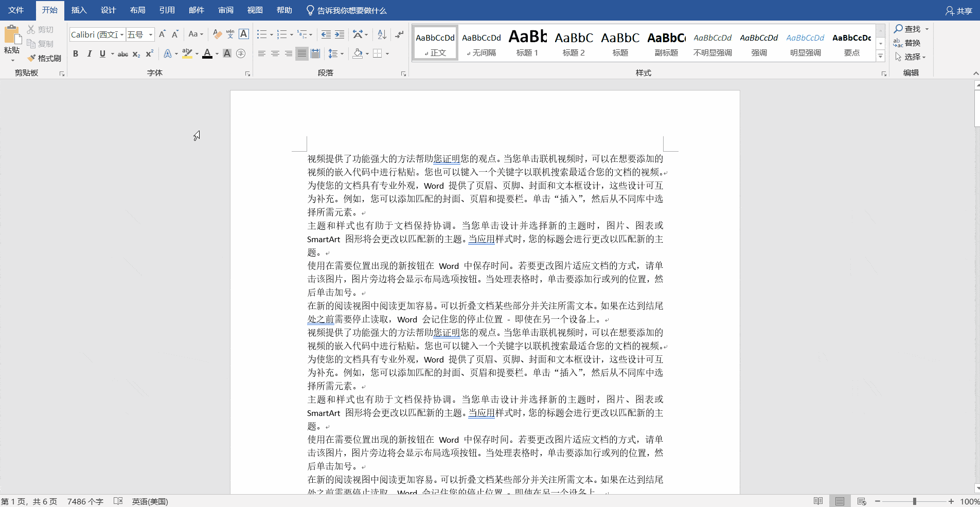Viewport: 980px width, 507px height.
Task: Click the Format Painter (格式刷) brush icon
Action: point(32,58)
